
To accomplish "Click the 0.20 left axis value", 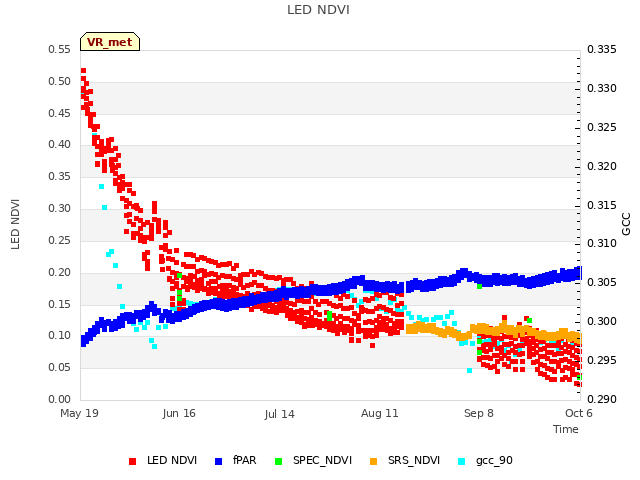I will click(x=59, y=272).
